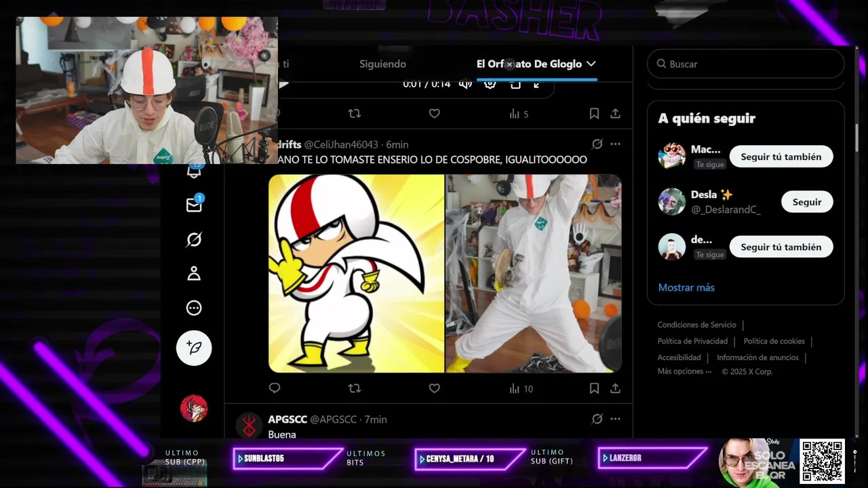Open Condiciones de Servicio link

pos(696,325)
